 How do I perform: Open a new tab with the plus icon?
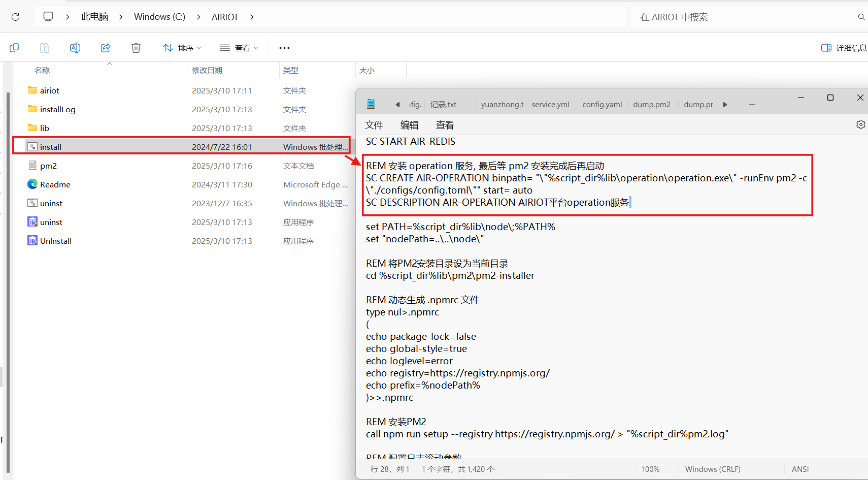[x=752, y=104]
